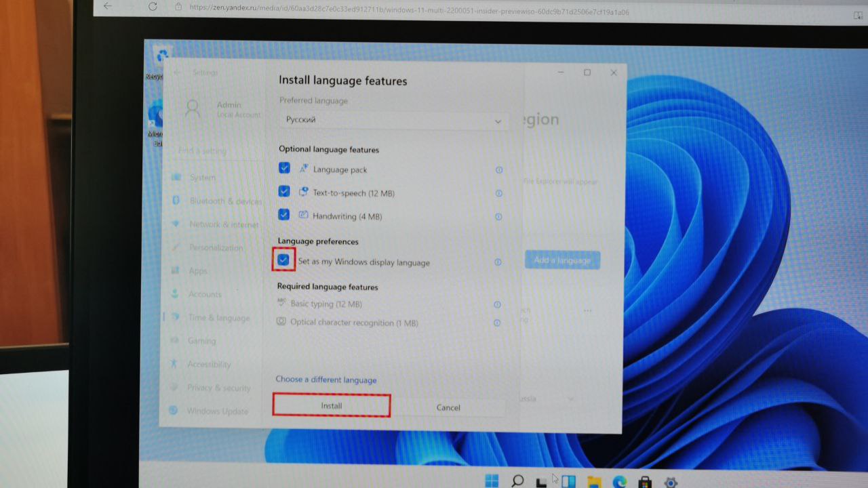Click the browser address bar URL
The image size is (868, 488).
coord(409,9)
